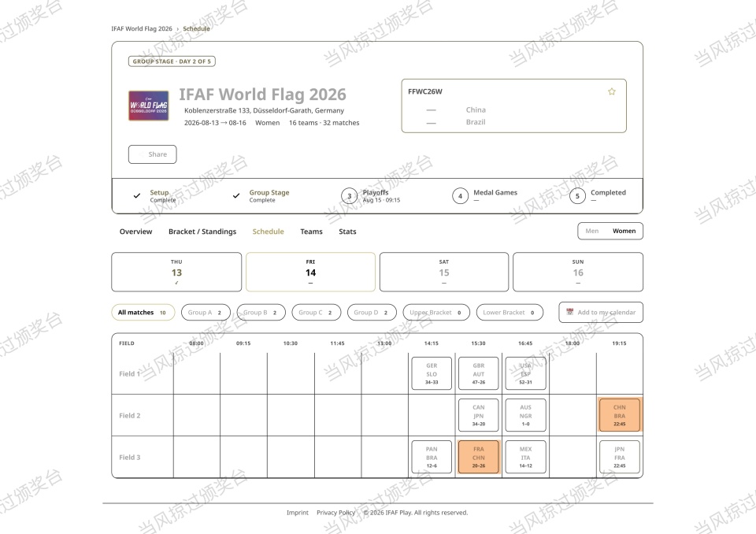The height and width of the screenshot is (534, 756).
Task: Click the Playoffs step label
Action: [376, 192]
